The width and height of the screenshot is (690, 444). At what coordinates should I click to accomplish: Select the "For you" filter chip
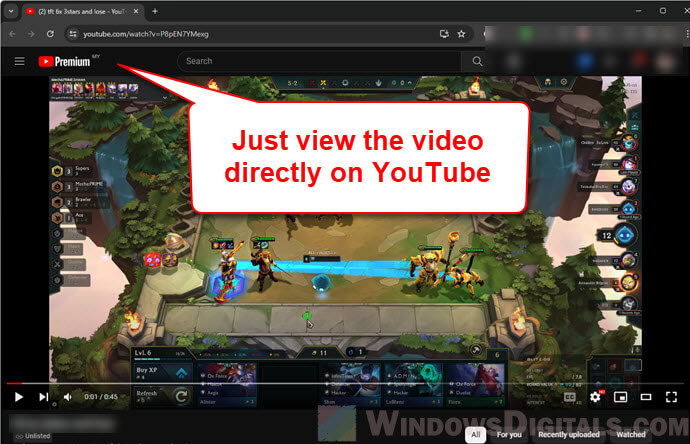point(509,435)
